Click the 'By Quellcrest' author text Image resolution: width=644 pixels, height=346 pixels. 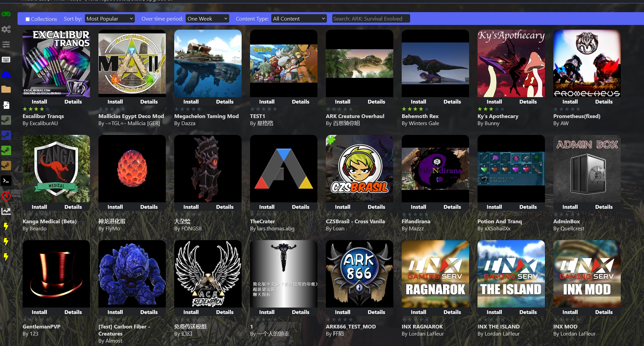569,229
